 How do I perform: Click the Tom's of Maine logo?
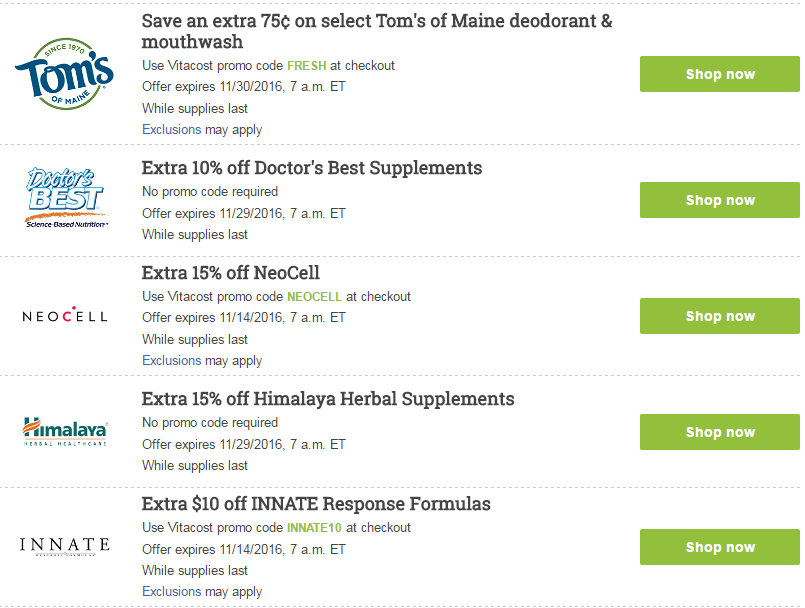pyautogui.click(x=63, y=72)
